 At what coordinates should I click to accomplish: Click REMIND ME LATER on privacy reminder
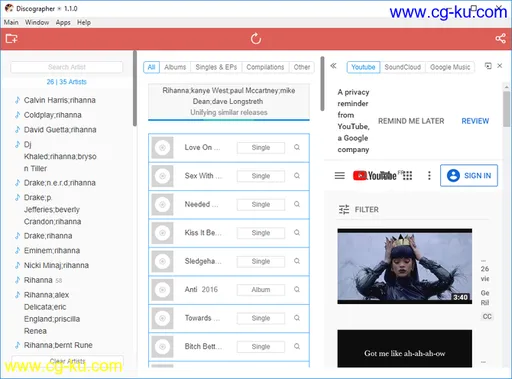[x=411, y=121]
